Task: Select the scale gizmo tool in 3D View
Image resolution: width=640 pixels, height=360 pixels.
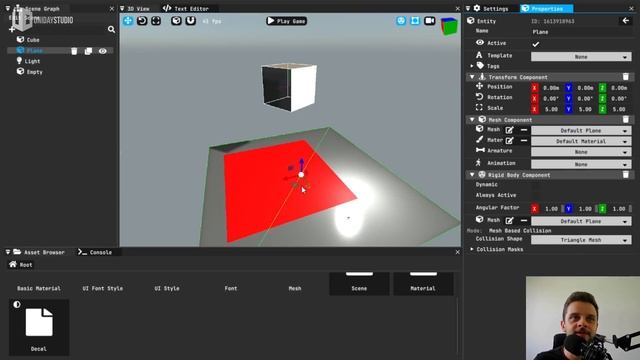Action: point(156,20)
